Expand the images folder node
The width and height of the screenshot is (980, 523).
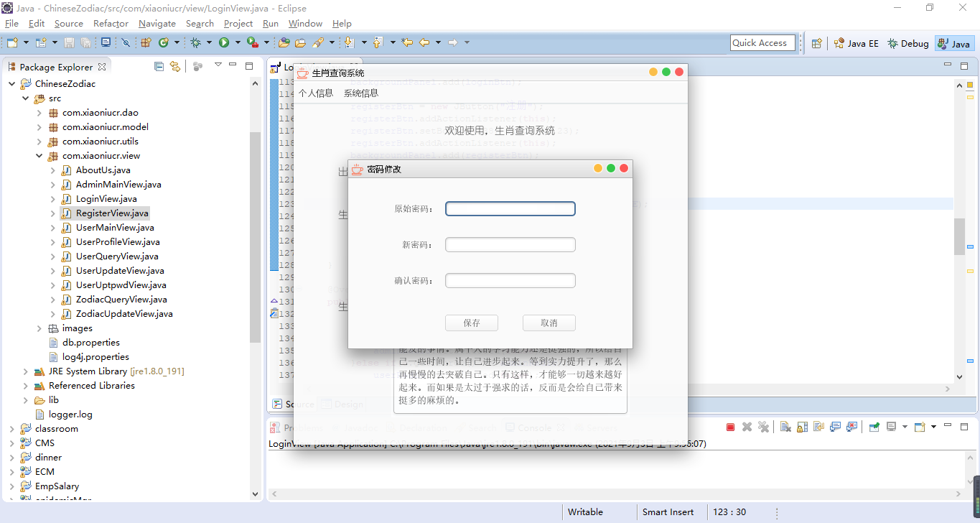click(x=39, y=328)
